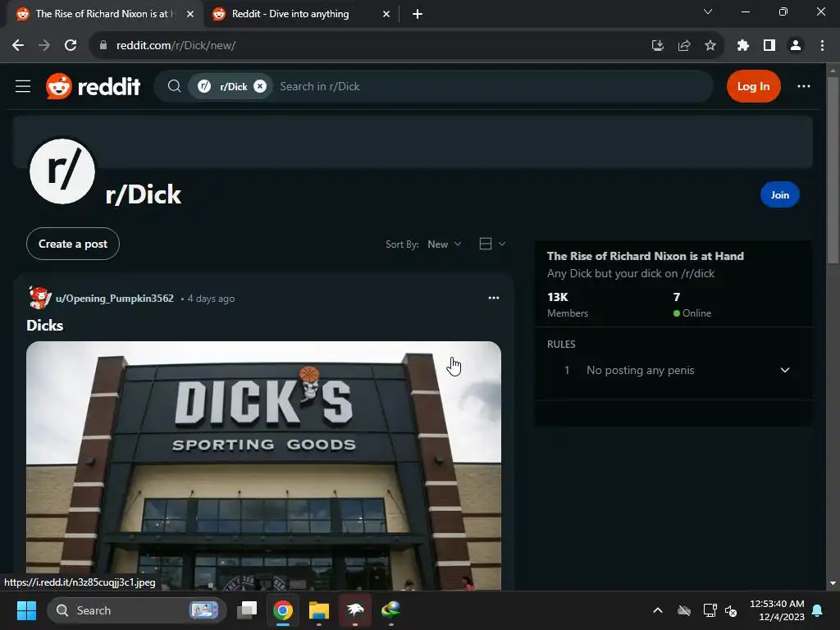
Task: Open the Chrome profile icon
Action: point(796,46)
